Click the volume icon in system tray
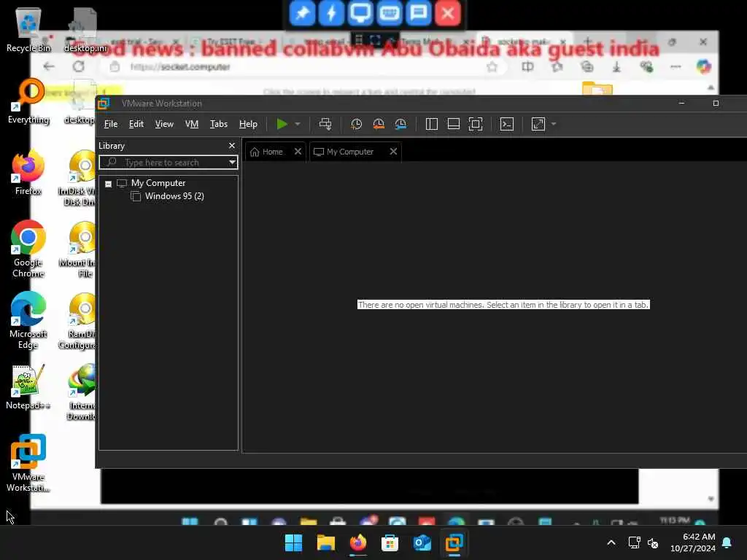The image size is (747, 560). coord(653,542)
